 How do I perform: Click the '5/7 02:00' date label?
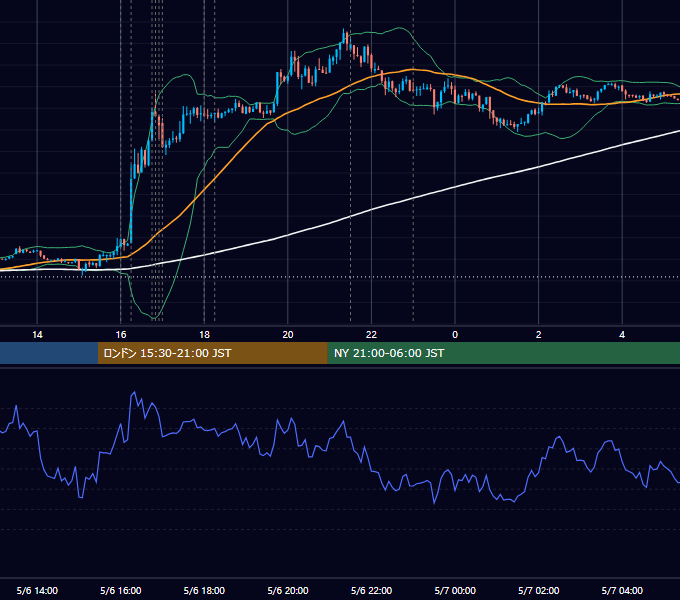(539, 590)
